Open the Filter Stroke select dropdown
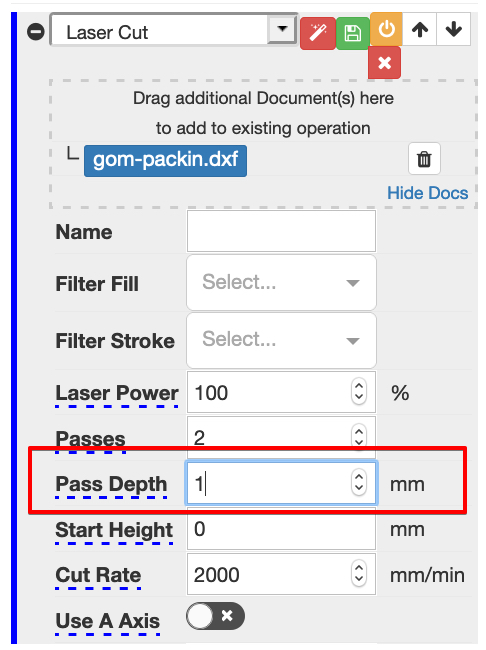Viewport: 486px width, 650px height. [x=282, y=340]
